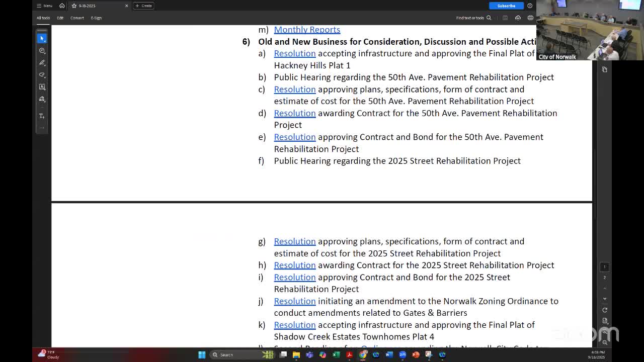Jump to page 1 in the page navigator
This screenshot has width=644, height=362.
[x=605, y=267]
